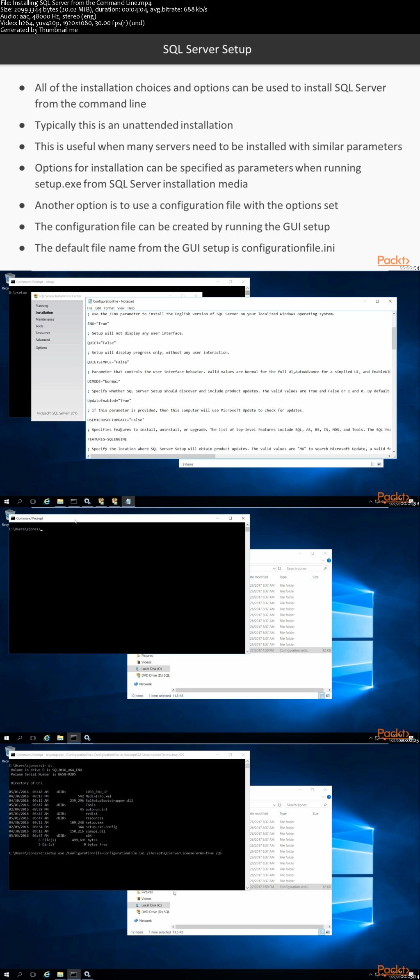Click 'setup.exe.config' in the directory listing
Screen dimensions: 420x980
(101, 827)
